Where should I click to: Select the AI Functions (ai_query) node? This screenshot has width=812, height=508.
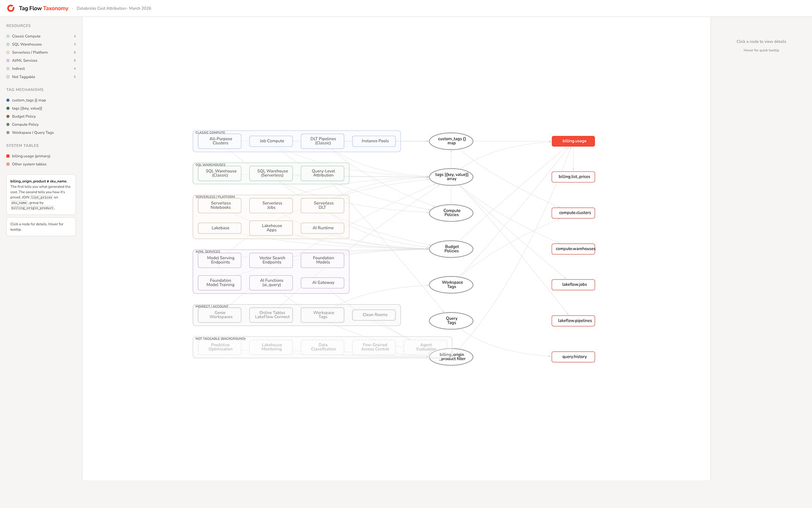271,283
